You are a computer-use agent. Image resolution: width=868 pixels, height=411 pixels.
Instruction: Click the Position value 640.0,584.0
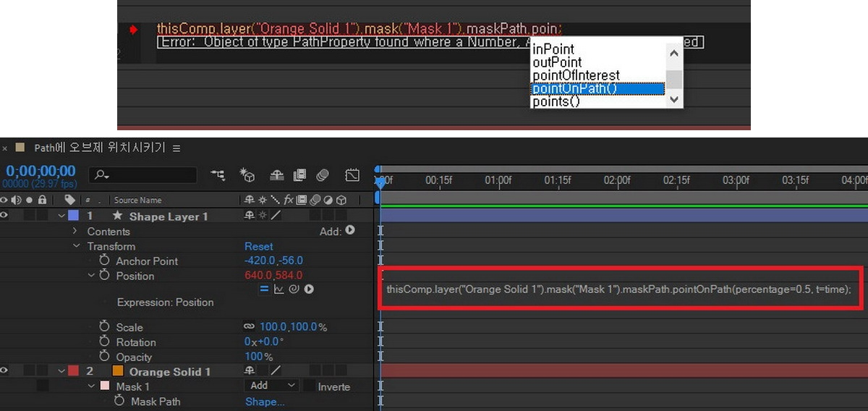[x=273, y=276]
